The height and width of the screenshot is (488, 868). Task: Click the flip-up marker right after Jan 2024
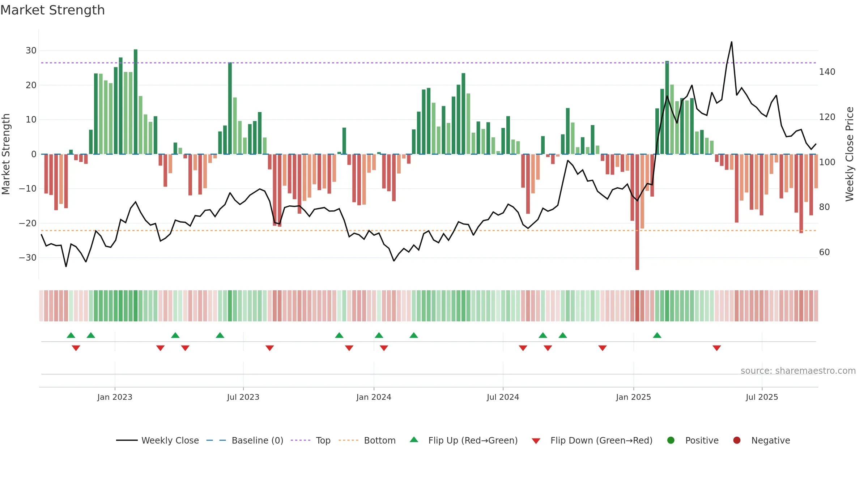coord(379,335)
